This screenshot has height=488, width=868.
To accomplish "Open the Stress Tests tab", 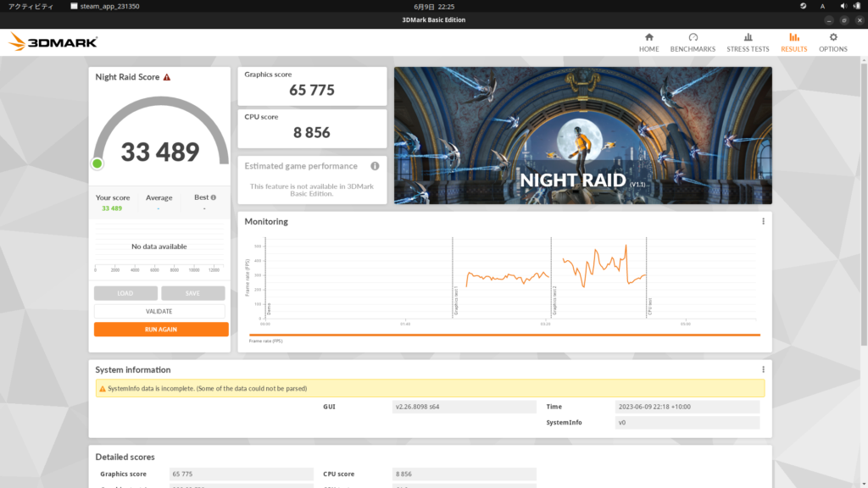I will [748, 42].
